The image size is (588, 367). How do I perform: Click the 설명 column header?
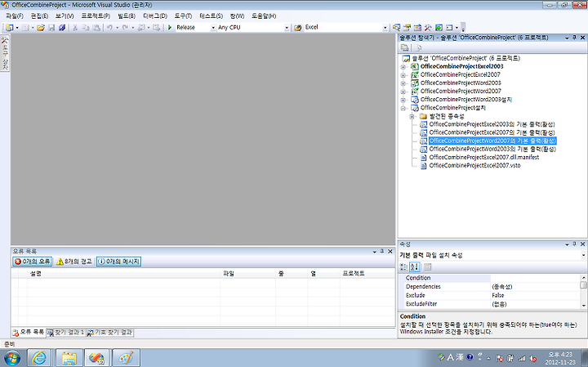coord(124,274)
